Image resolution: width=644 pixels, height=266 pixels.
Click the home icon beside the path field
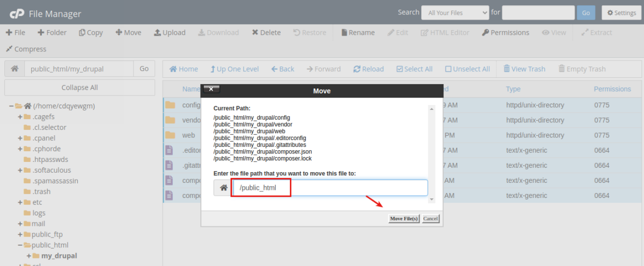14,69
